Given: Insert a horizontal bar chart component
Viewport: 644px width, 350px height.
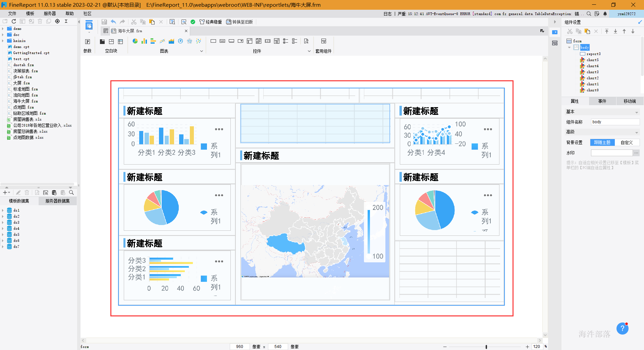Looking at the screenshot, I should click(x=153, y=41).
